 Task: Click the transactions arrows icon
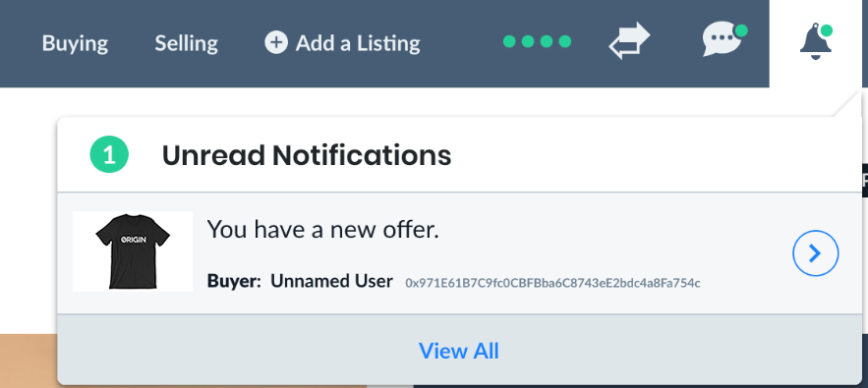pyautogui.click(x=629, y=40)
